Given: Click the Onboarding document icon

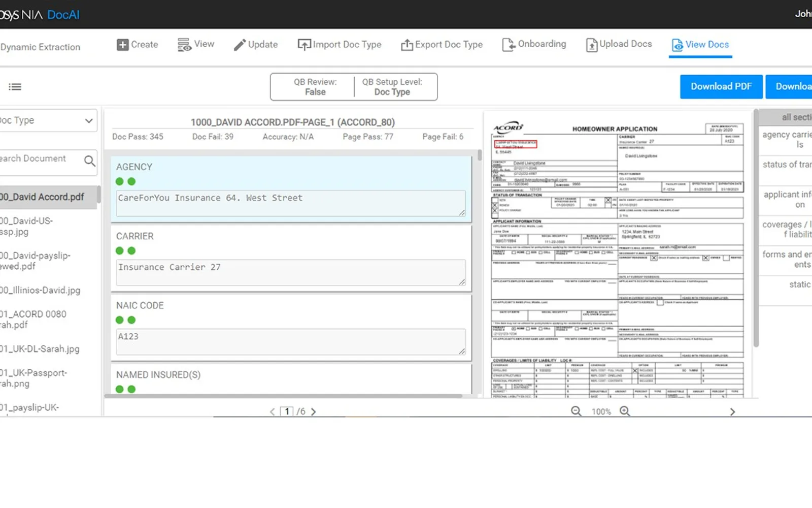Looking at the screenshot, I should click(509, 45).
